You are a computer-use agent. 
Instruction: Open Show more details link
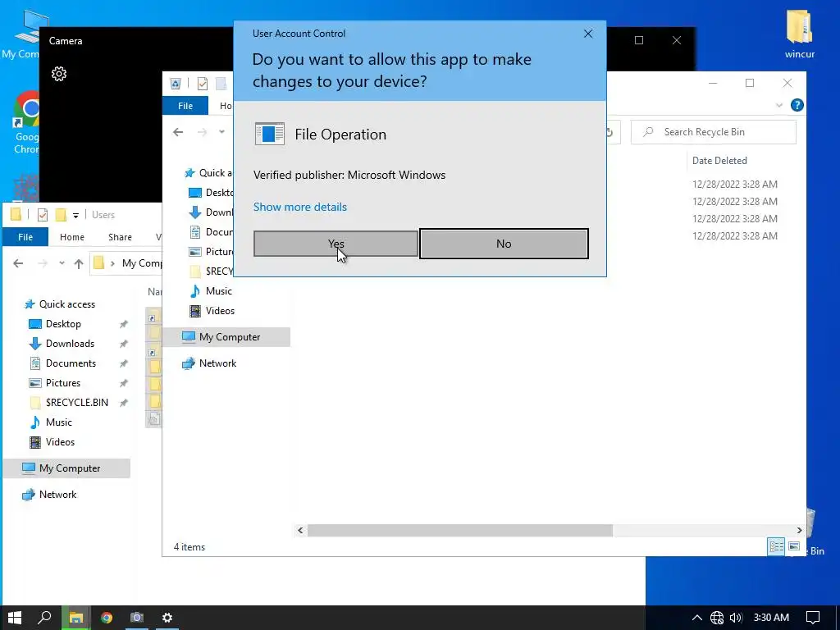click(300, 207)
